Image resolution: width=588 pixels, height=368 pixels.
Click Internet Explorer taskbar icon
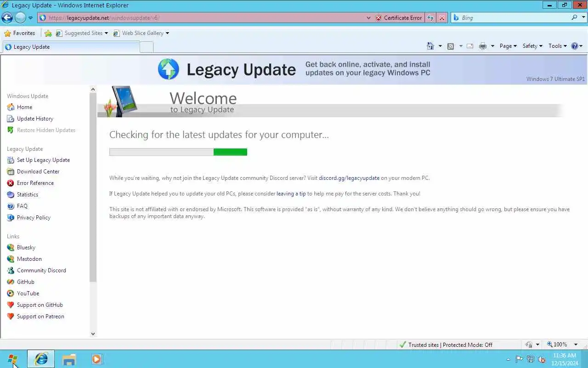point(41,359)
